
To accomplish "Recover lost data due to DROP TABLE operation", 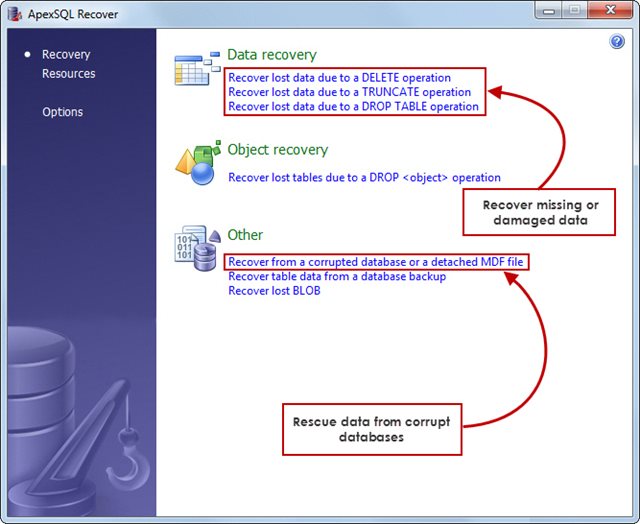I will (353, 106).
